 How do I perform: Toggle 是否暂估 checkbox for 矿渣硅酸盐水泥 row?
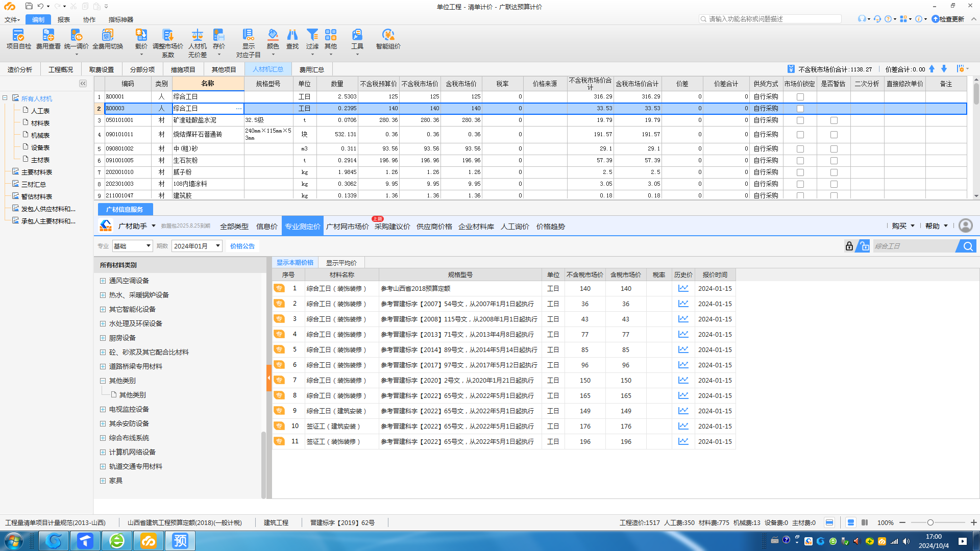tap(834, 120)
